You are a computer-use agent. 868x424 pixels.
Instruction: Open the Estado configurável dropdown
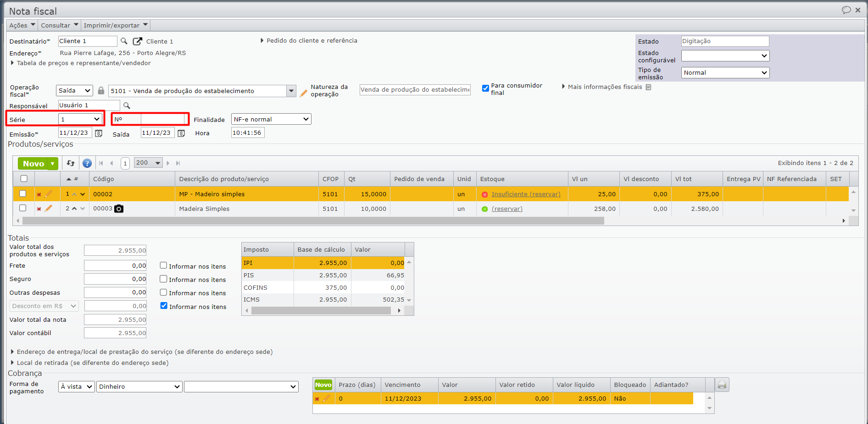pyautogui.click(x=725, y=56)
